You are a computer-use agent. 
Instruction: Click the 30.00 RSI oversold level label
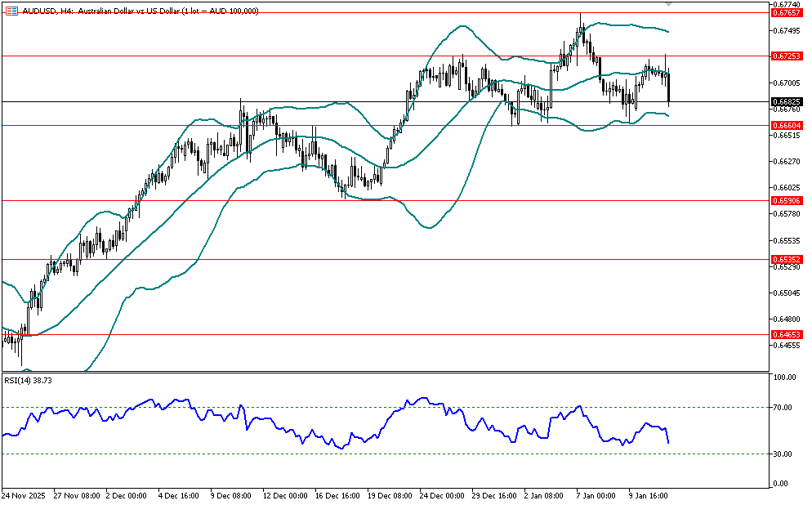(x=783, y=454)
